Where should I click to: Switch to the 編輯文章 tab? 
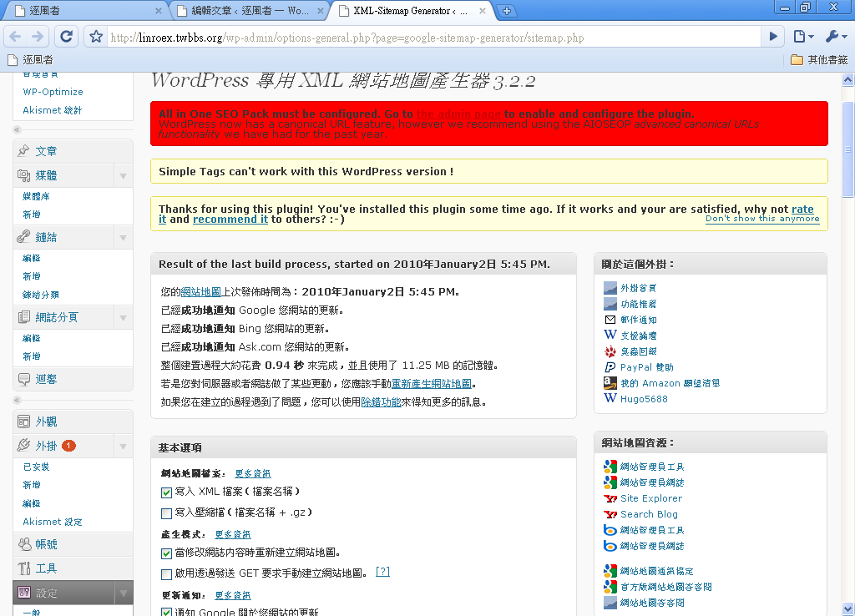(250, 10)
